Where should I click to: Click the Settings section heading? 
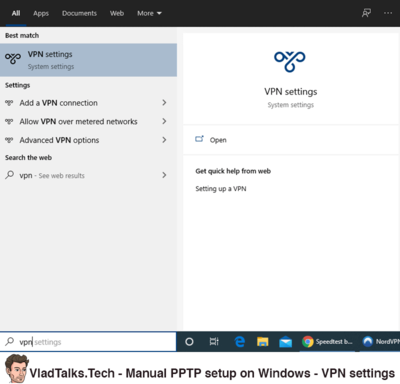(17, 85)
